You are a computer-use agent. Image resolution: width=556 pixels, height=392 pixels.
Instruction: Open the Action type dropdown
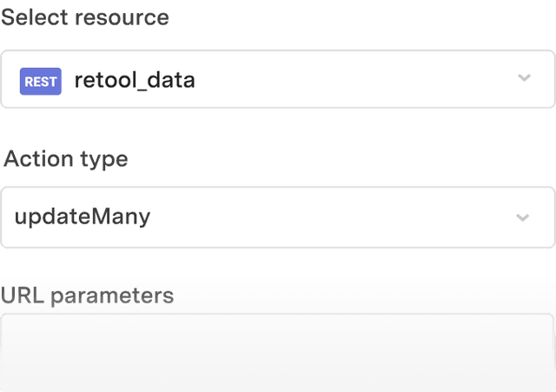click(x=277, y=217)
